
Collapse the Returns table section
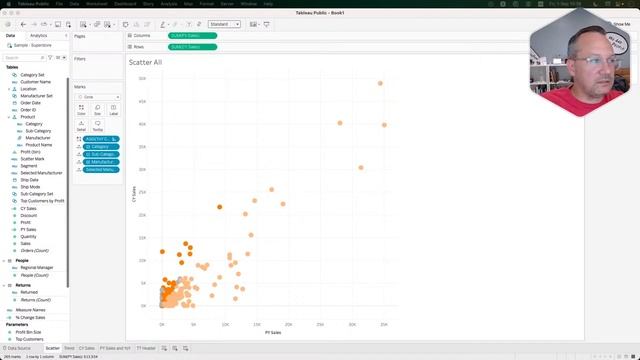point(4,285)
